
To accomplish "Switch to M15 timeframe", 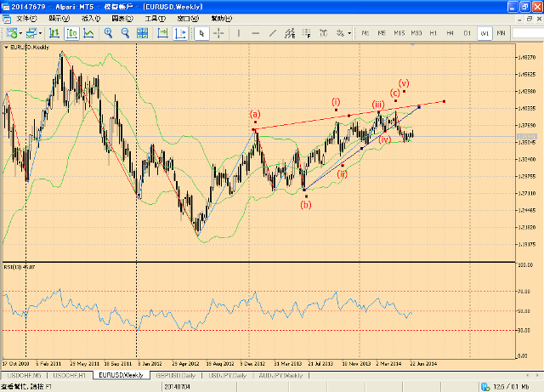I will [399, 33].
